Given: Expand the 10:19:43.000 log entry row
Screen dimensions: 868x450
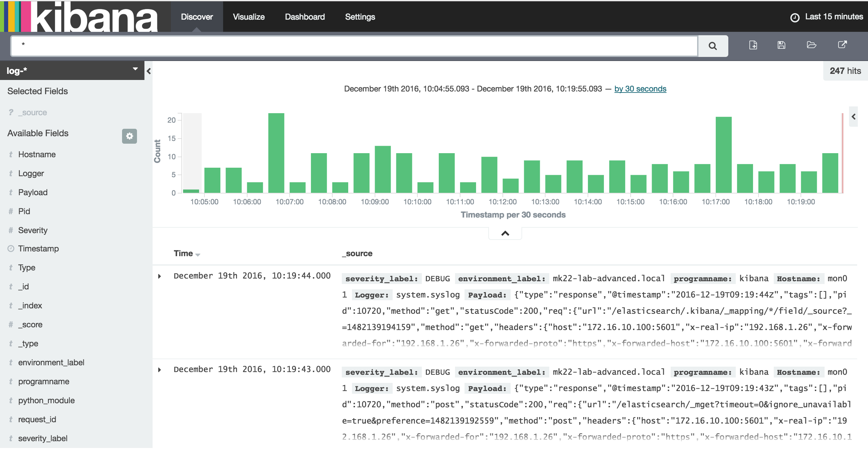Looking at the screenshot, I should (x=159, y=370).
